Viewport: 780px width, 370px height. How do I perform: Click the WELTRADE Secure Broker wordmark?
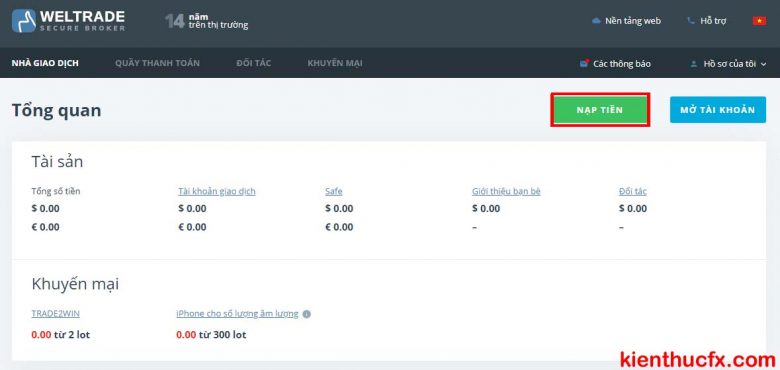pos(82,20)
